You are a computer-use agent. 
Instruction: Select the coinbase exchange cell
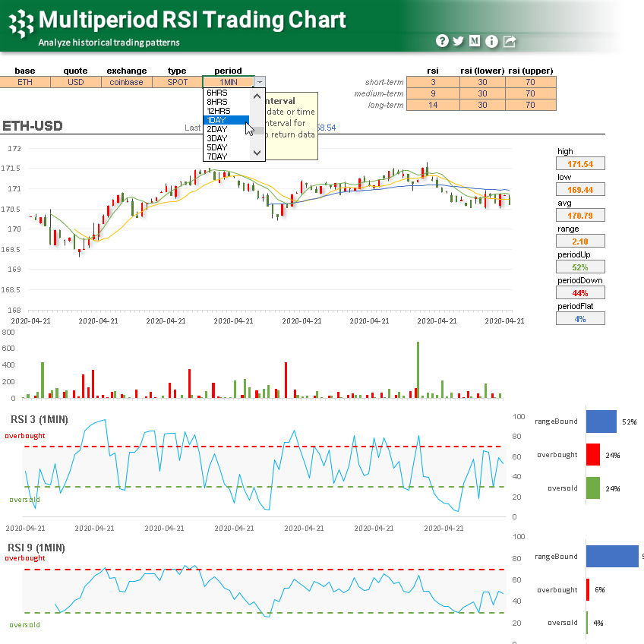coord(126,81)
